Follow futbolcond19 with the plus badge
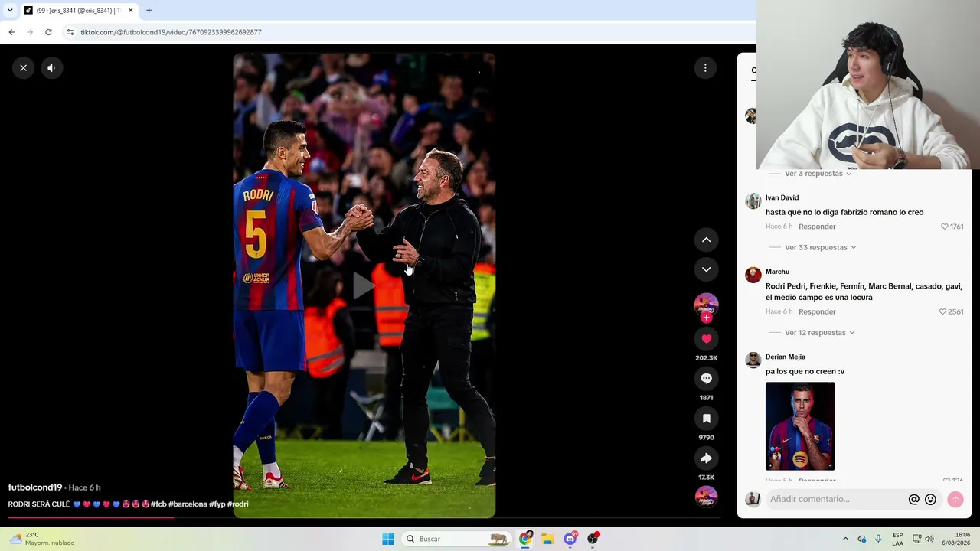The height and width of the screenshot is (551, 980). 706,317
